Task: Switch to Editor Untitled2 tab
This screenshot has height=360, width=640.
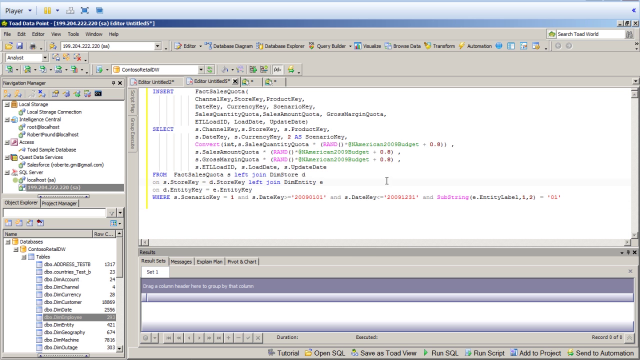Action: point(153,82)
